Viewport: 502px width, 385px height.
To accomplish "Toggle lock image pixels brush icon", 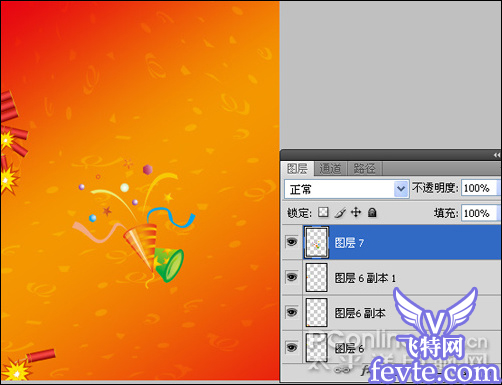I will tap(340, 212).
